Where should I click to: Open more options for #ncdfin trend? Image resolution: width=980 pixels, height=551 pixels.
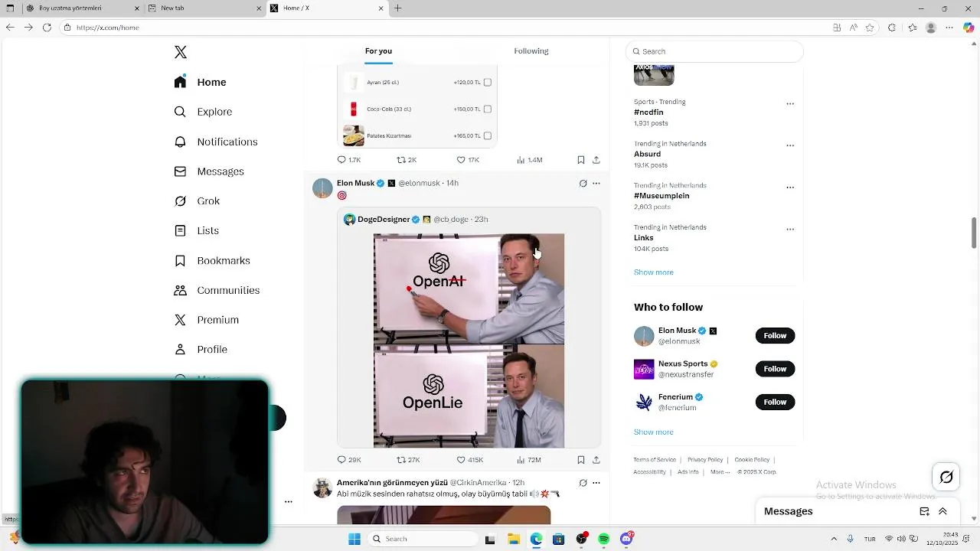790,104
